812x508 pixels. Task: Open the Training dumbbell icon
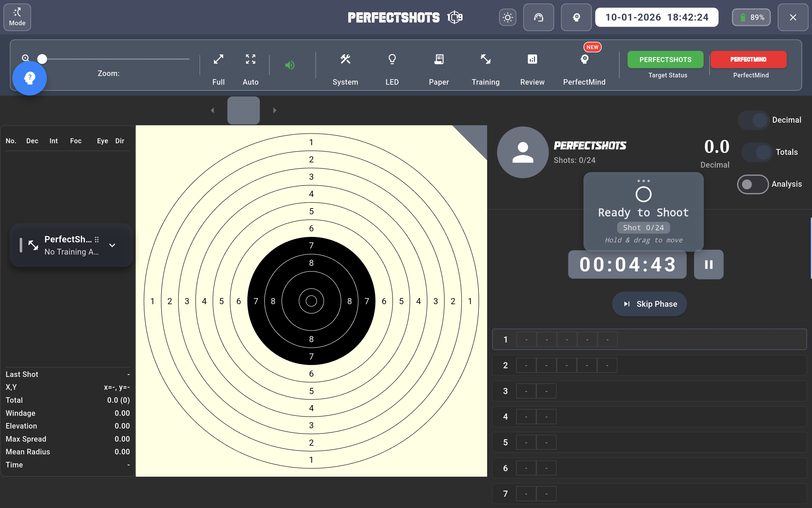[x=485, y=59]
